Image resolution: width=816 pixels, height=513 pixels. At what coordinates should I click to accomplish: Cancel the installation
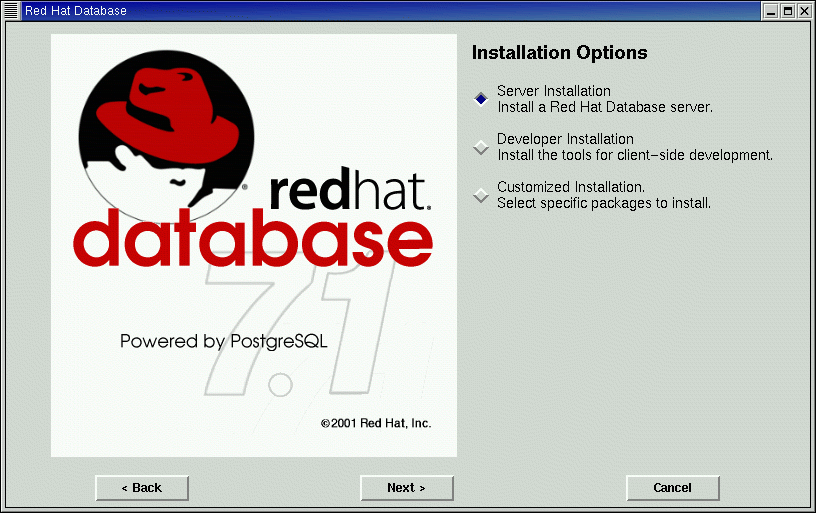coord(673,488)
